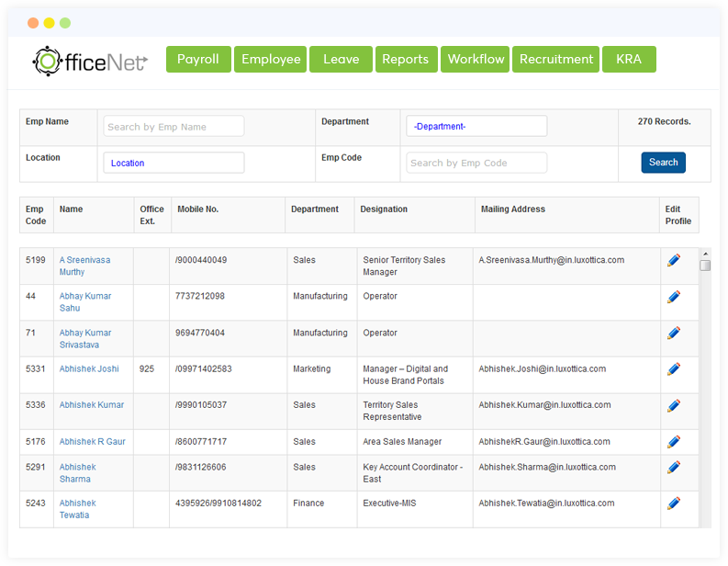Click the table vertical scrollbar thumb

coord(705,266)
